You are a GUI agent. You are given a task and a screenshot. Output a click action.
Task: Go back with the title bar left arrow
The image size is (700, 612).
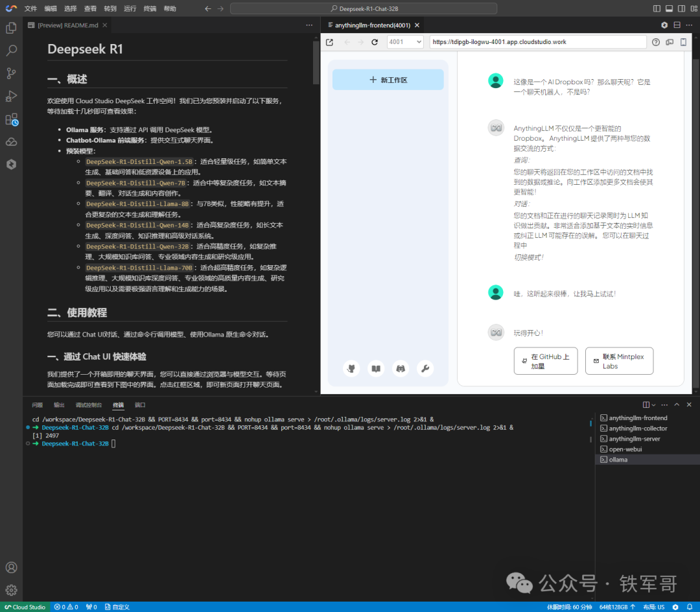(x=207, y=8)
